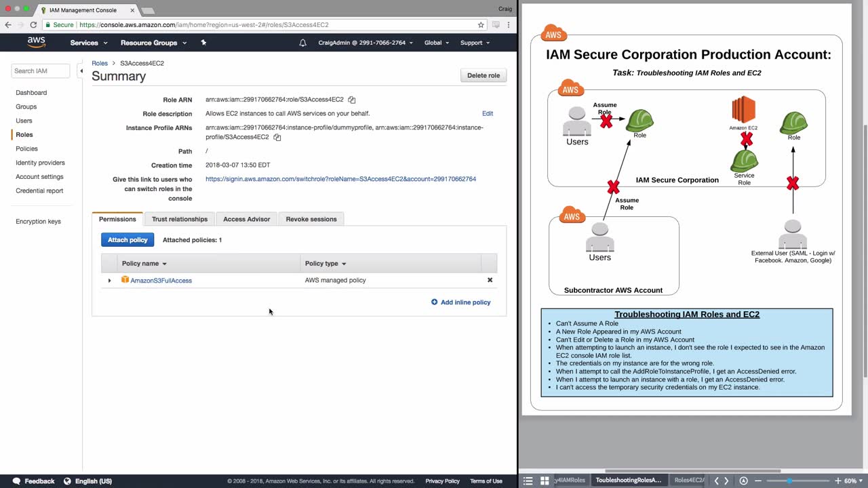
Task: Close the IAM Management Console tab
Action: click(132, 10)
